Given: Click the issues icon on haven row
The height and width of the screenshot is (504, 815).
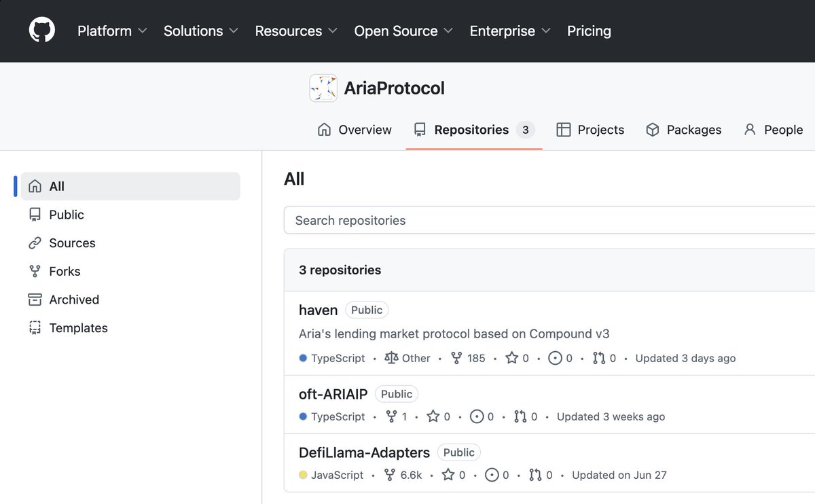Looking at the screenshot, I should pos(555,358).
